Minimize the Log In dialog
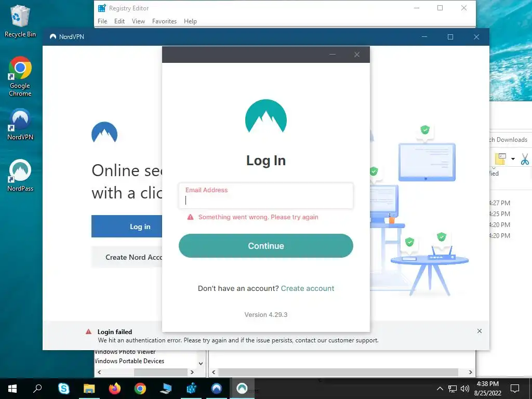 (332, 55)
